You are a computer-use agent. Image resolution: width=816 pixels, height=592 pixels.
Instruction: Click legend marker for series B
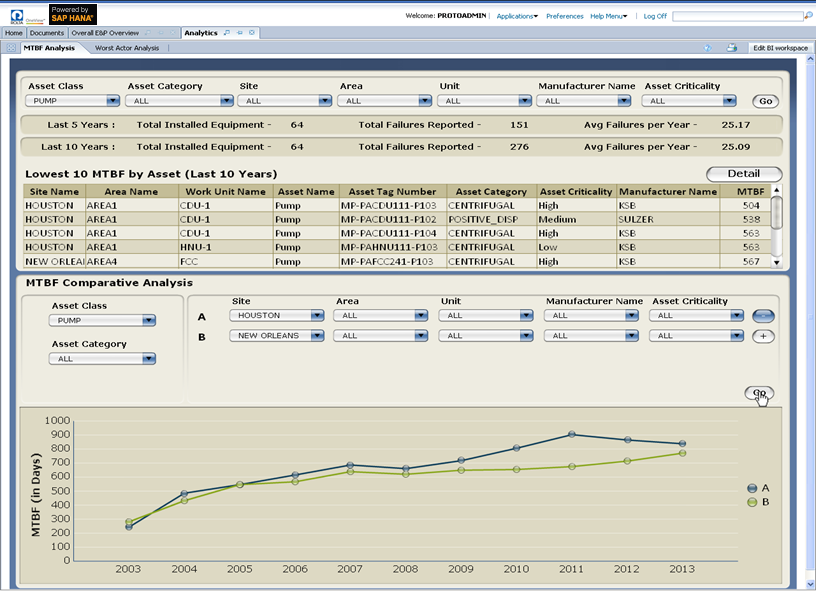(x=752, y=503)
